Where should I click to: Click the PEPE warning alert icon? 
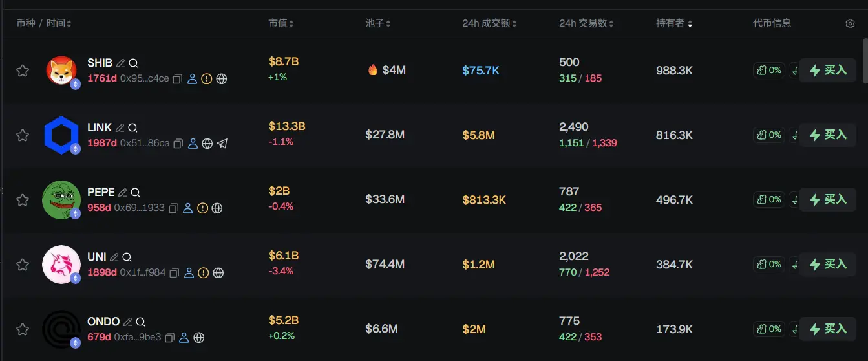click(202, 208)
